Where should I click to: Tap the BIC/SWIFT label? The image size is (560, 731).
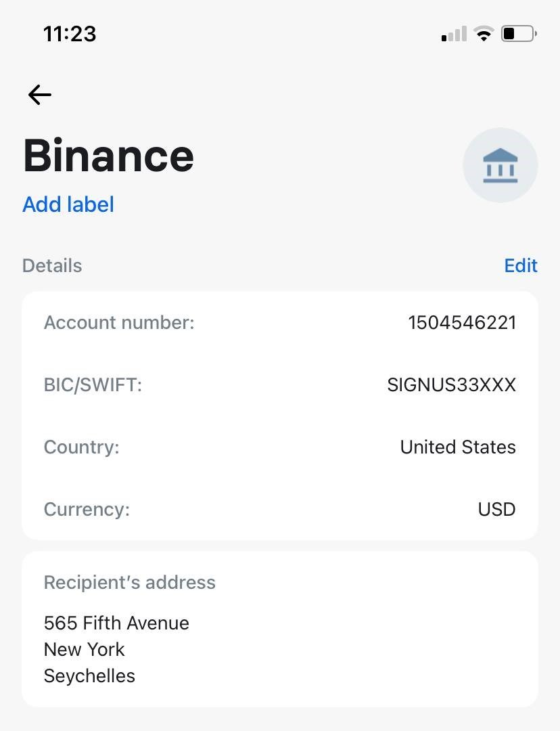coord(93,385)
